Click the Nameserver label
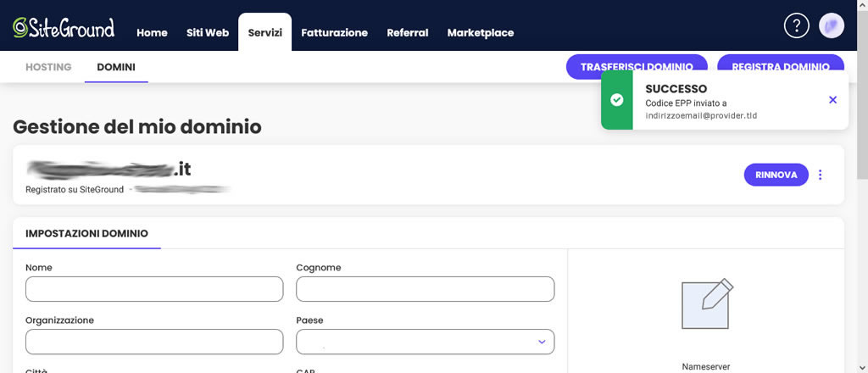 click(x=706, y=366)
